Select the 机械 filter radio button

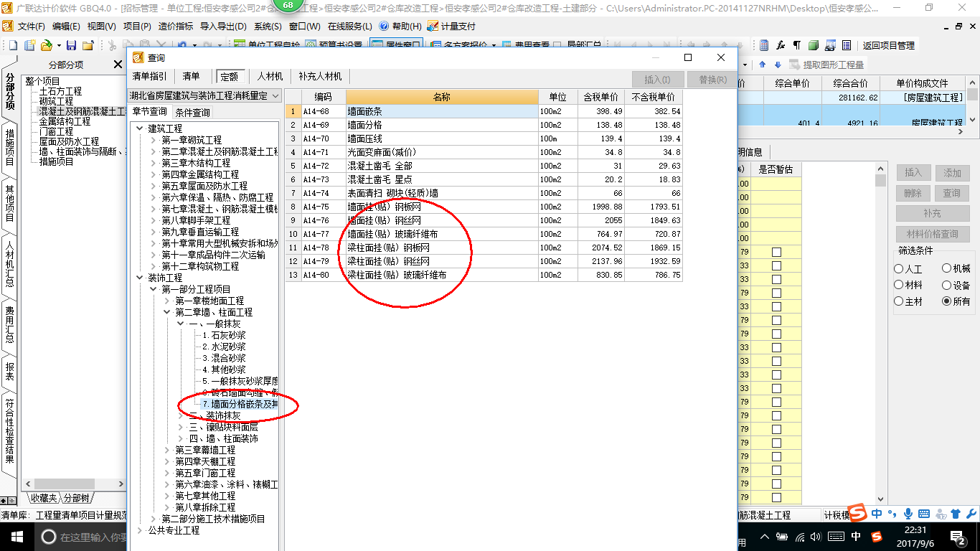tap(947, 269)
